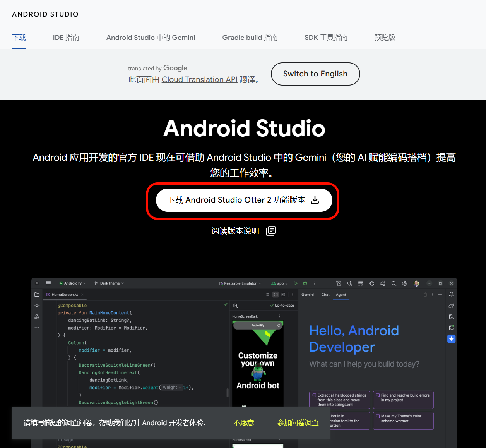The image size is (486, 448).
Task: Go to the Gradle build 指南 tab
Action: (250, 38)
